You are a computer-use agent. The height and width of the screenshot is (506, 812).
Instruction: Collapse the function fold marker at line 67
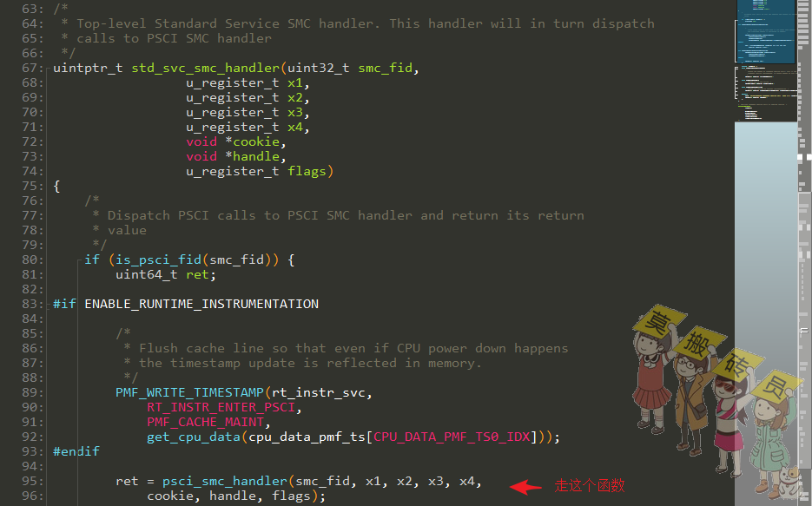tap(48, 69)
